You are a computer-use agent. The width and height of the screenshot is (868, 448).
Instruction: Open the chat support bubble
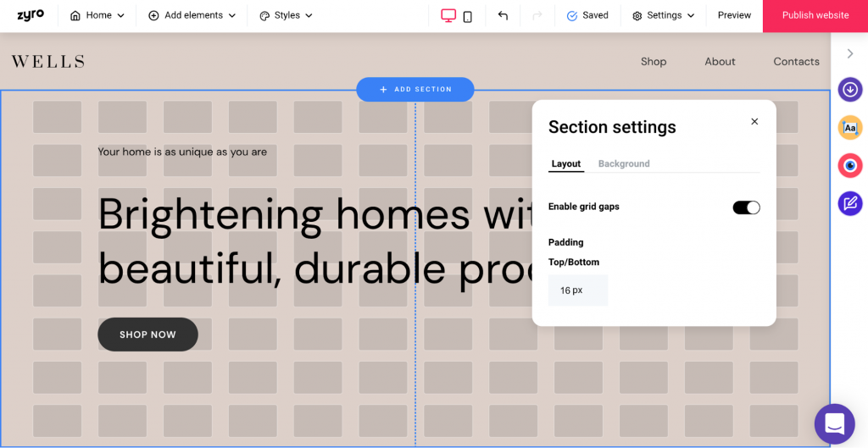(x=834, y=423)
